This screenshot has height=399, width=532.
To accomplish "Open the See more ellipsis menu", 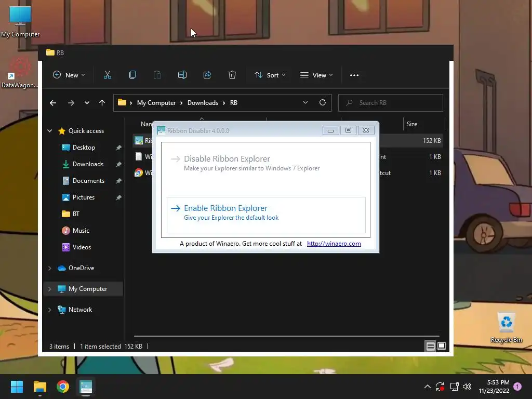I will pos(354,75).
